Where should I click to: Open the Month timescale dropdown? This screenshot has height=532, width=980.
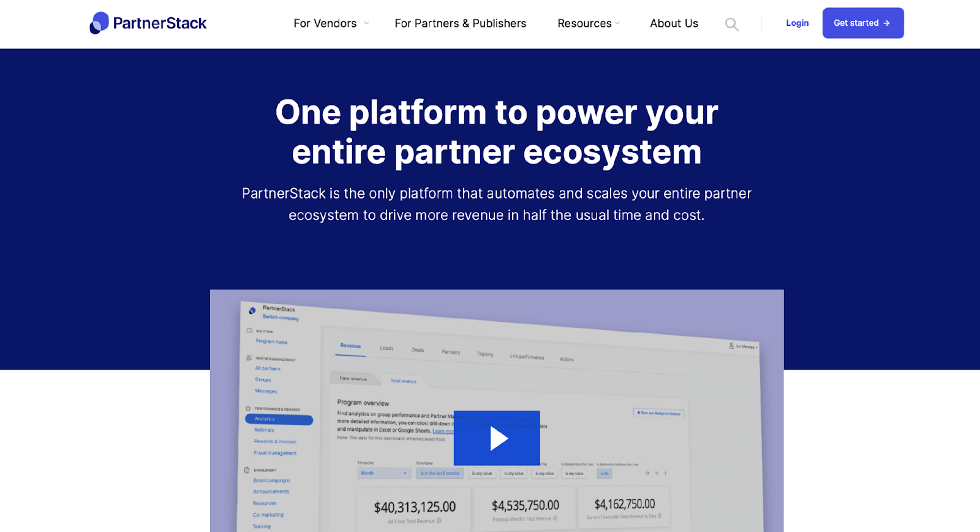[x=384, y=473]
